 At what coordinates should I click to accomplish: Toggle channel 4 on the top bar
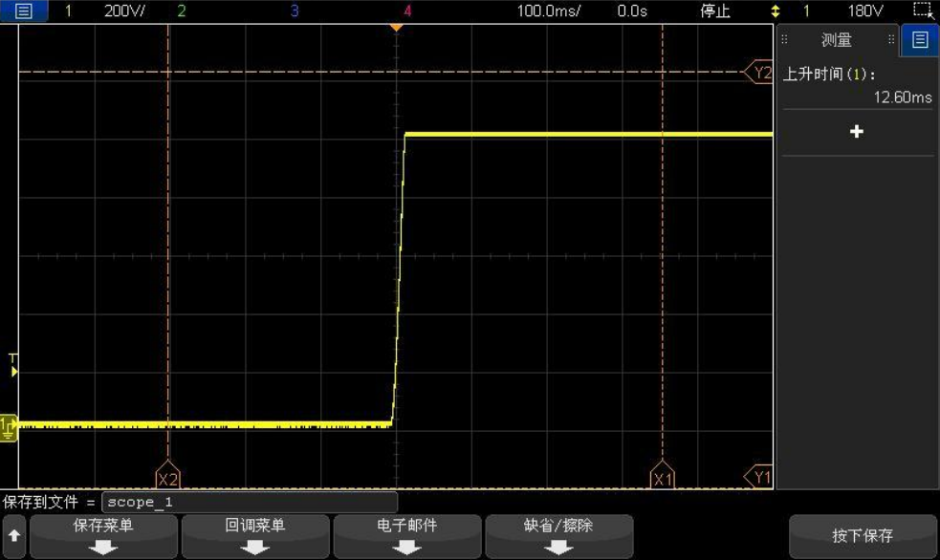pos(408,11)
